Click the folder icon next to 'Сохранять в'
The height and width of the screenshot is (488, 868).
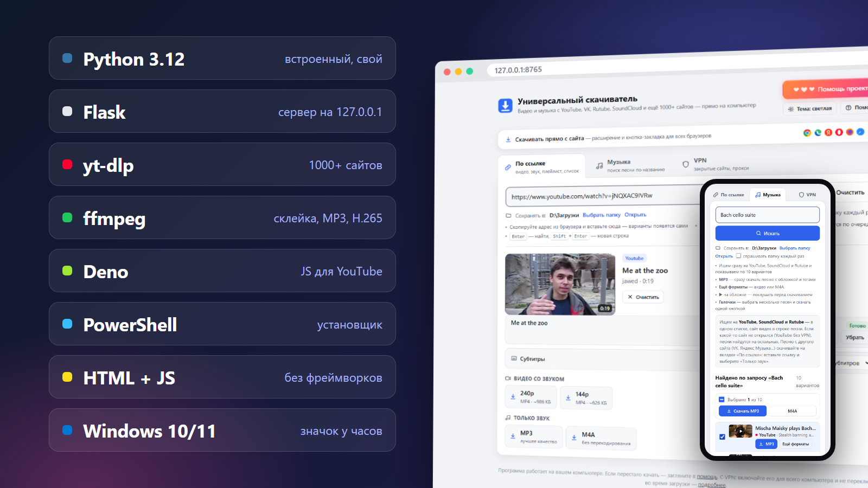pos(508,216)
